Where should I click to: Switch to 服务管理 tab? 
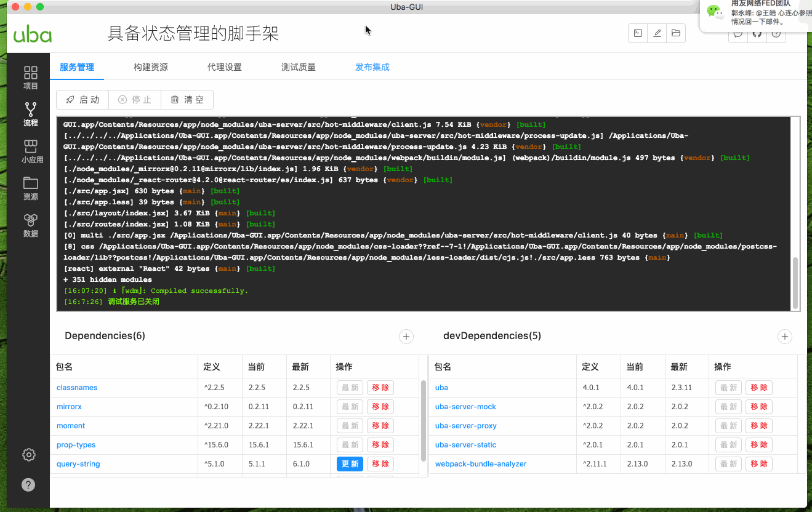point(77,67)
